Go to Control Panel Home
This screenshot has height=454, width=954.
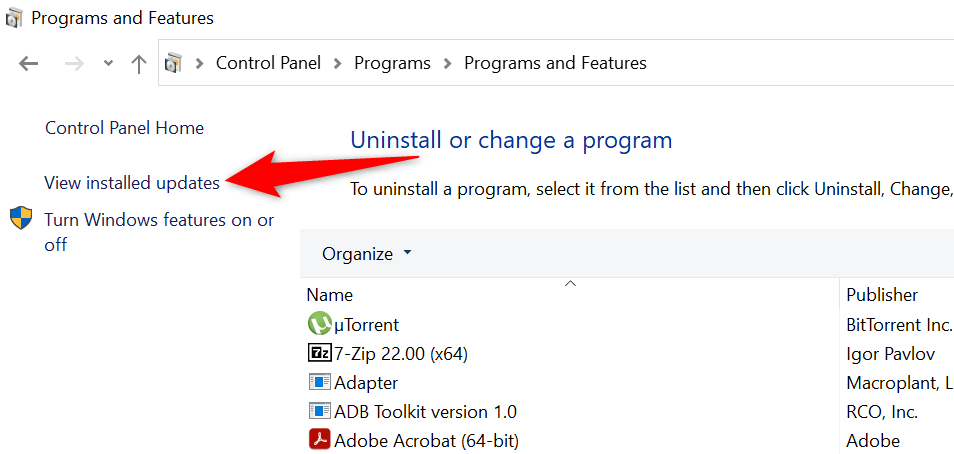(x=124, y=128)
